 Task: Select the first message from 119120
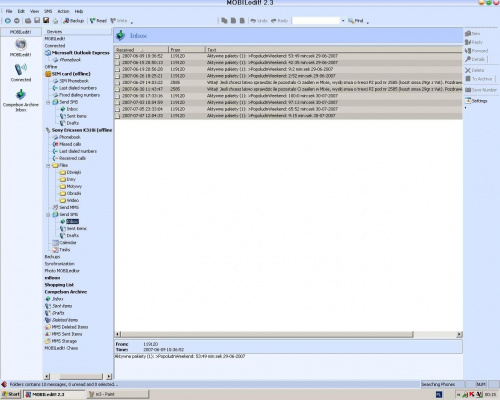tap(288, 56)
